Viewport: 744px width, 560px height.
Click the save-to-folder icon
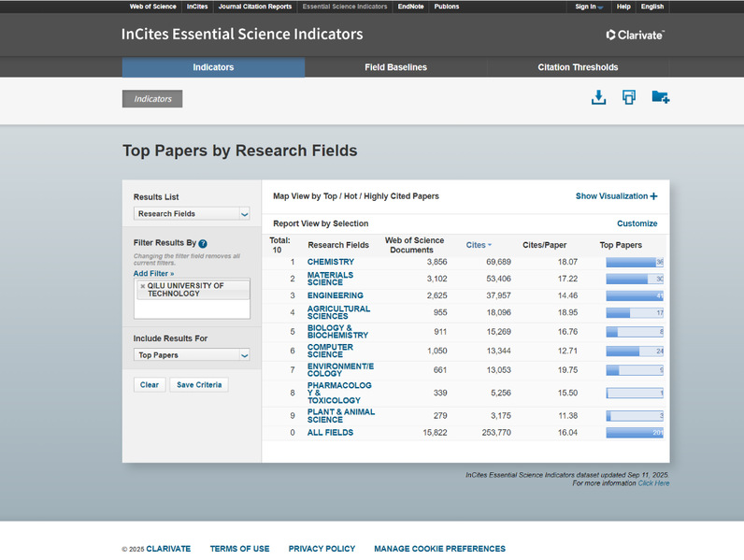point(660,97)
